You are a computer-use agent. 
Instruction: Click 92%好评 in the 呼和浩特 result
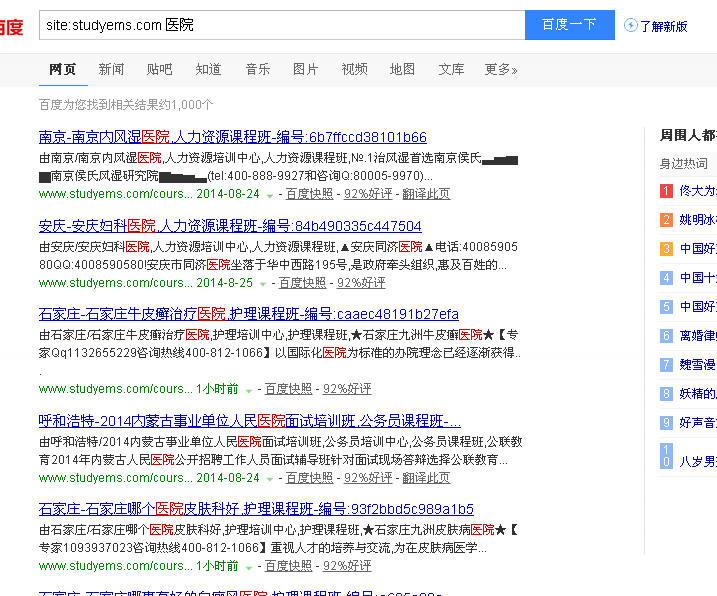pos(368,478)
